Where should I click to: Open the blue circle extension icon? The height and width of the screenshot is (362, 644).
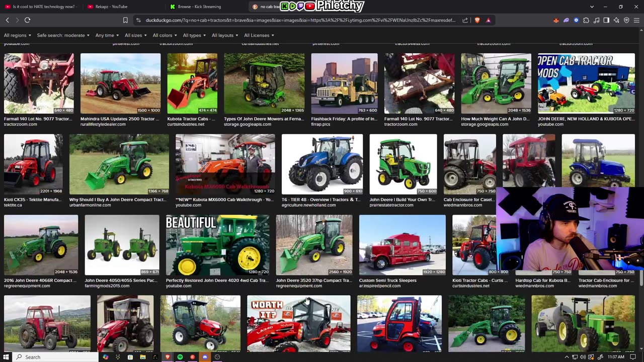coord(576,20)
